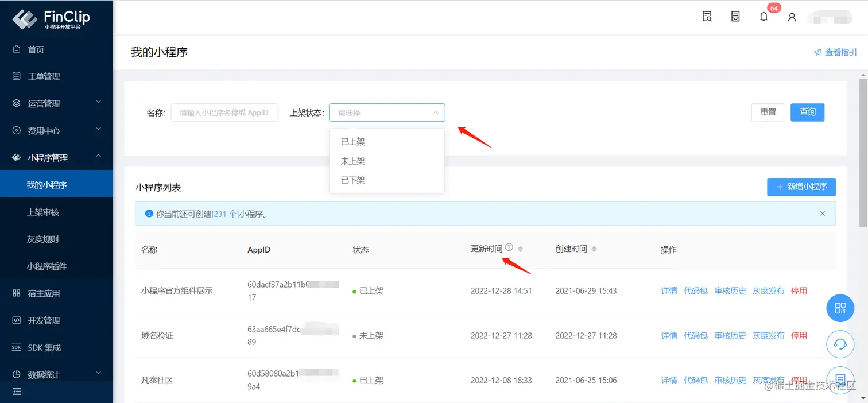Select 已上架 from the status dropdown

[x=387, y=142]
